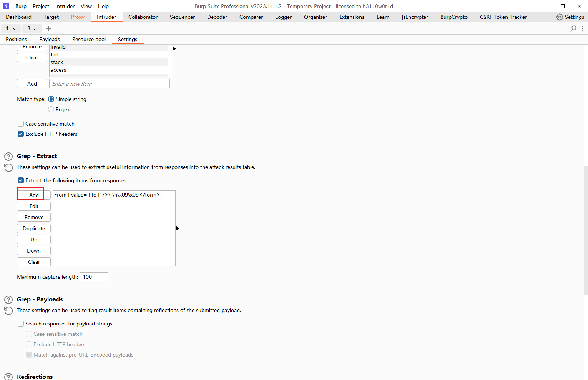Click Add in Grep - Extract

pos(34,195)
